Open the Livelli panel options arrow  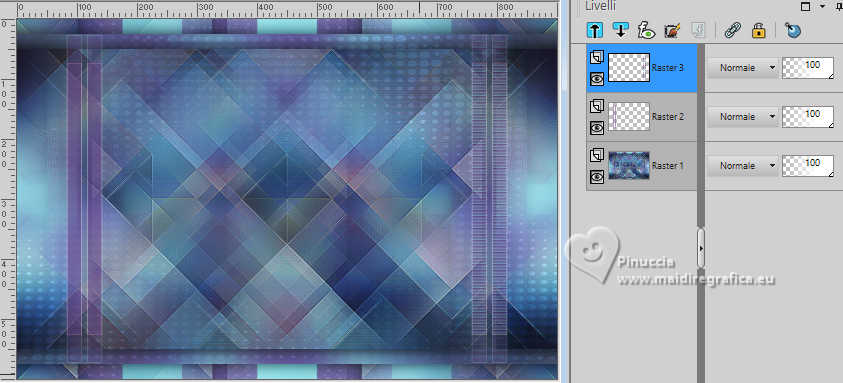[x=823, y=6]
